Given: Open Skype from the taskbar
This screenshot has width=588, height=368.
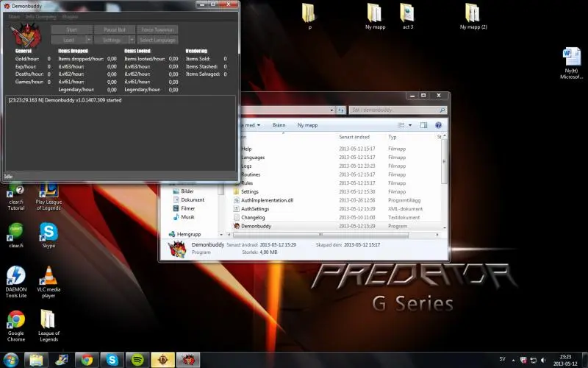Looking at the screenshot, I should click(112, 360).
